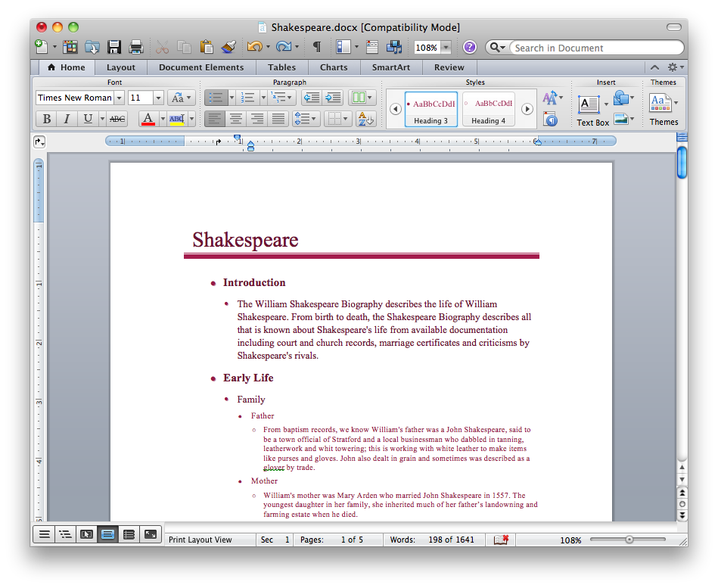718x588 pixels.
Task: Open the Times New Roman font dropdown
Action: coord(119,98)
